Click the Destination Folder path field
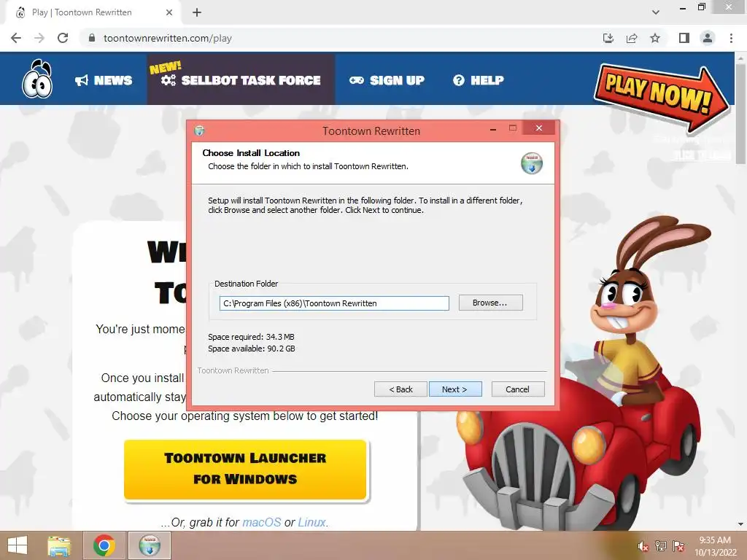Viewport: 747px width, 560px height. (x=334, y=303)
